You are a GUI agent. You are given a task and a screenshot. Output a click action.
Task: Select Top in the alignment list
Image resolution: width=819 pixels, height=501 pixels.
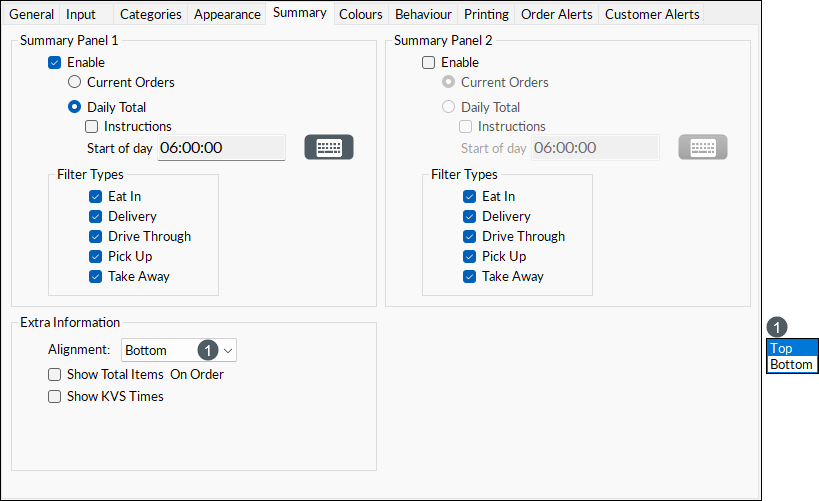click(792, 348)
